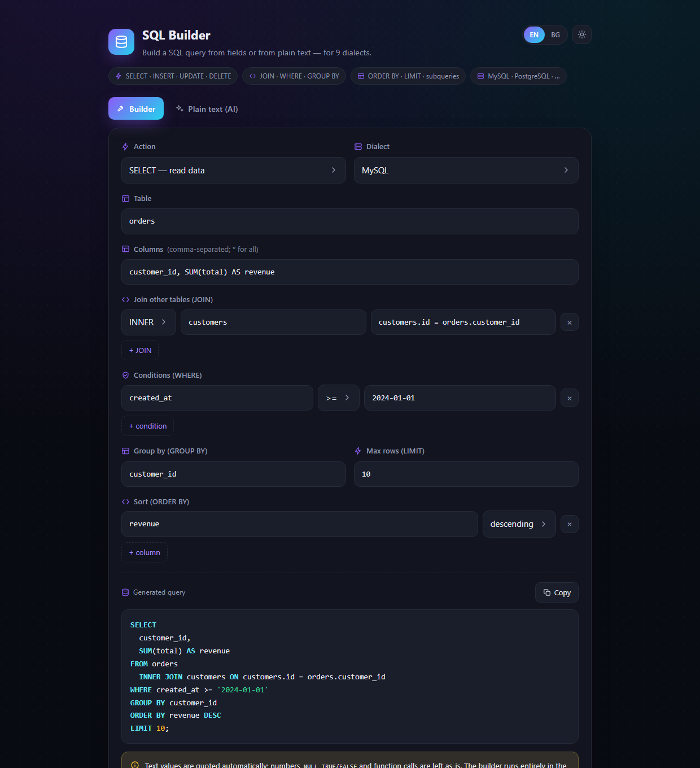Remove the revenue sort row

(x=570, y=525)
